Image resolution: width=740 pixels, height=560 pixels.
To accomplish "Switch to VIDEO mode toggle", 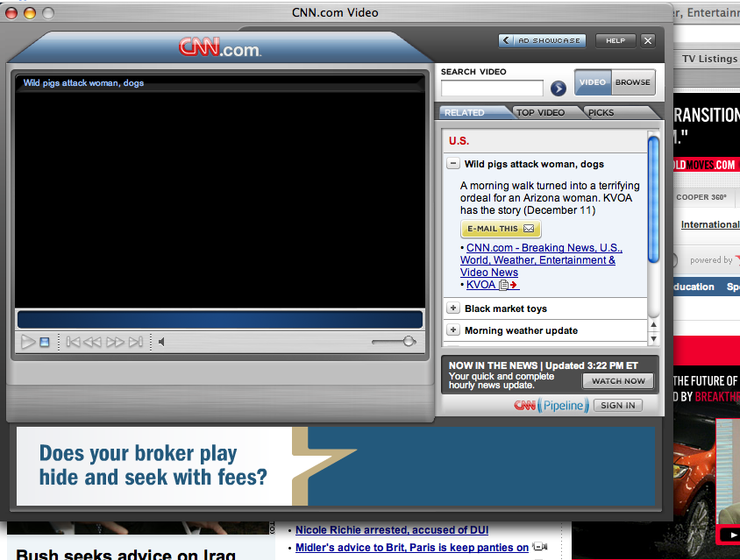I will pyautogui.click(x=593, y=82).
